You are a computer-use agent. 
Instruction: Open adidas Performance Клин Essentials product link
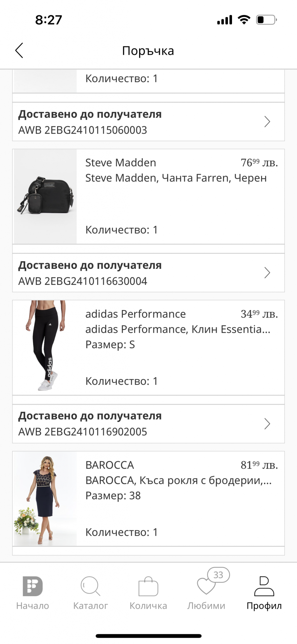[x=178, y=329]
